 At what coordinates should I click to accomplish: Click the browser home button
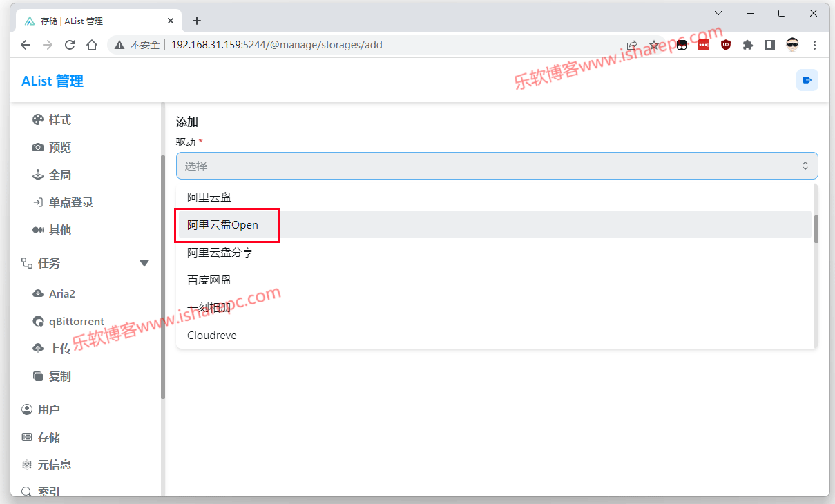click(92, 45)
